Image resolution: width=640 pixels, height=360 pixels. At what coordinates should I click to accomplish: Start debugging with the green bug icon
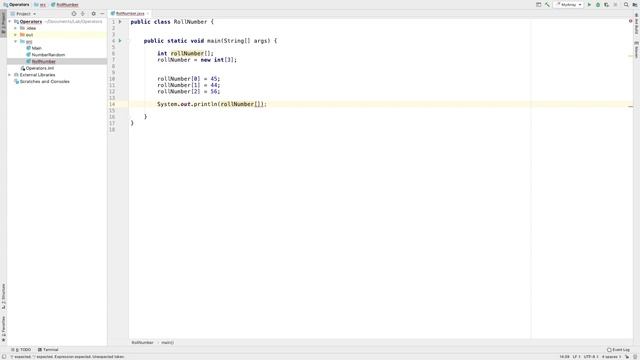click(x=598, y=4)
